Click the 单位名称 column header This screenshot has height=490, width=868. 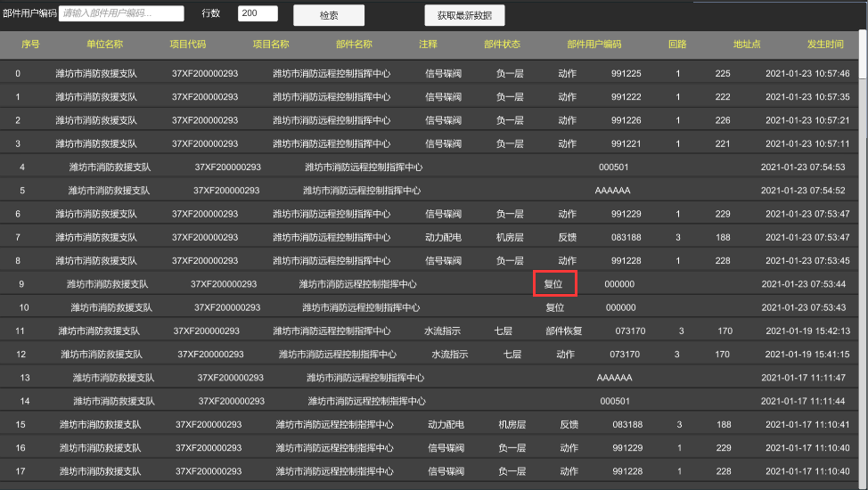click(104, 45)
